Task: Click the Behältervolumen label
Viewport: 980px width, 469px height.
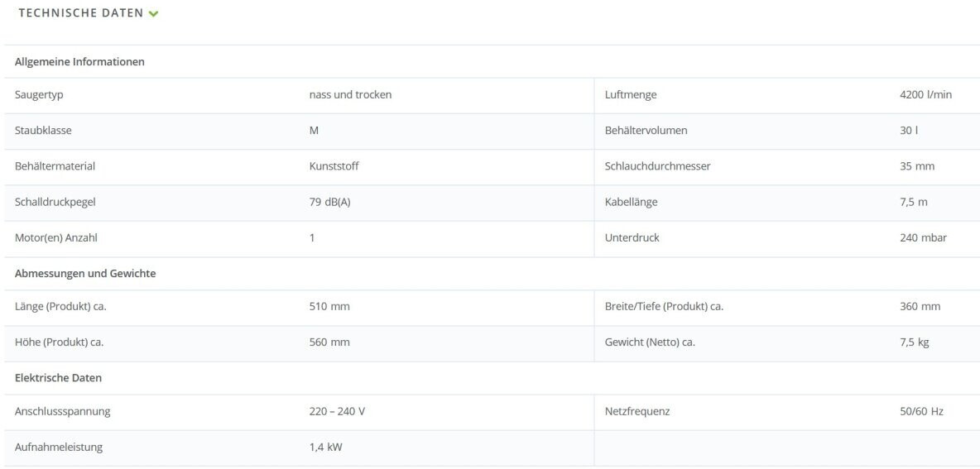Action: point(646,130)
